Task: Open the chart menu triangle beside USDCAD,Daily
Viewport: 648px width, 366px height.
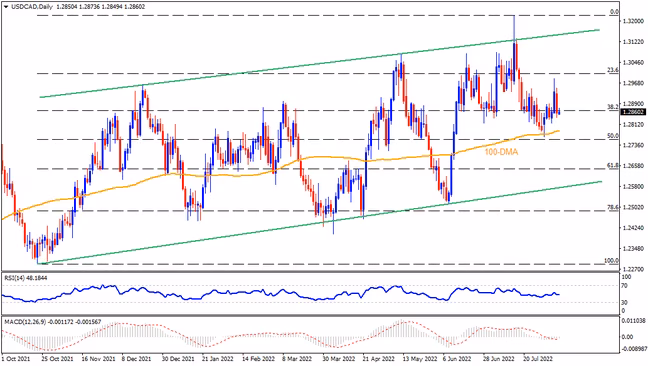Action: 6,7
